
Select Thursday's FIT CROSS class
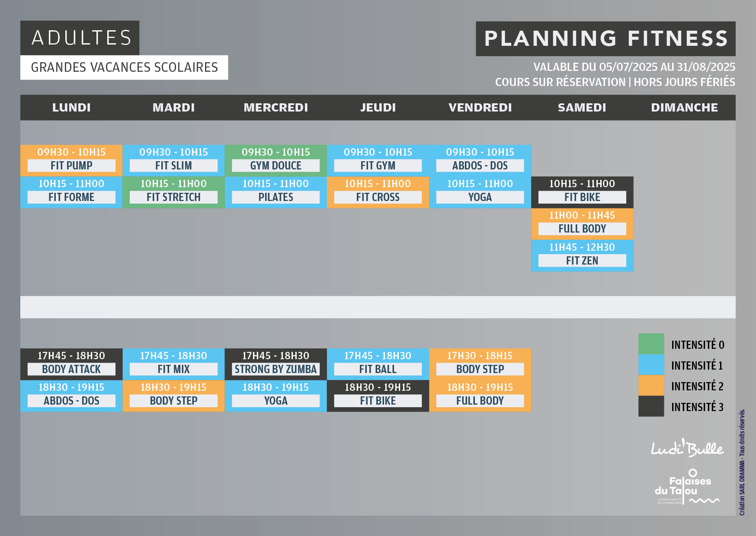click(x=378, y=192)
